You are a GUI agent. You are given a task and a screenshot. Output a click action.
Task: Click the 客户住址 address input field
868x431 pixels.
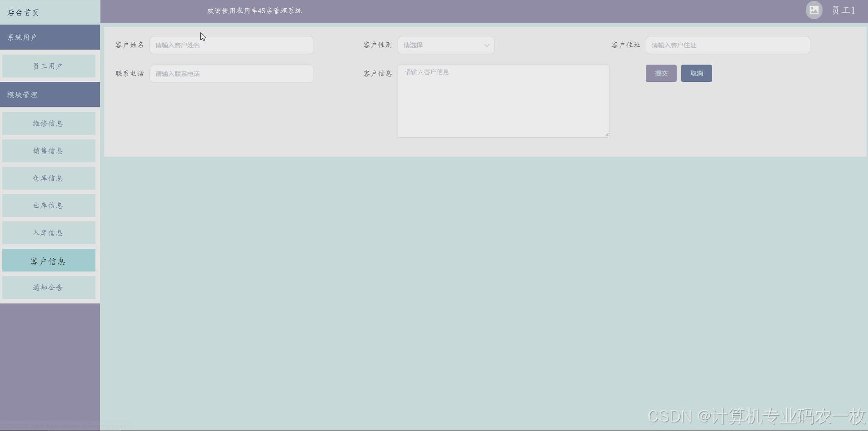pyautogui.click(x=728, y=45)
